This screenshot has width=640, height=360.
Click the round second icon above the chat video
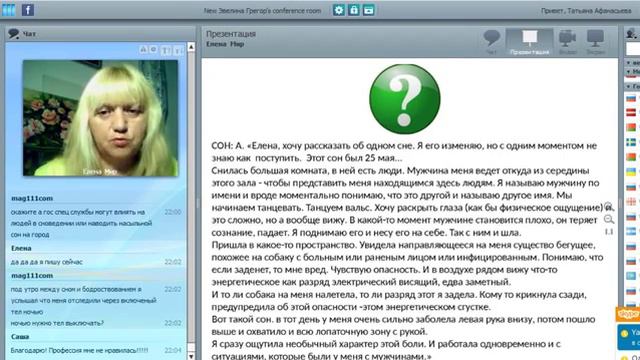point(153,49)
